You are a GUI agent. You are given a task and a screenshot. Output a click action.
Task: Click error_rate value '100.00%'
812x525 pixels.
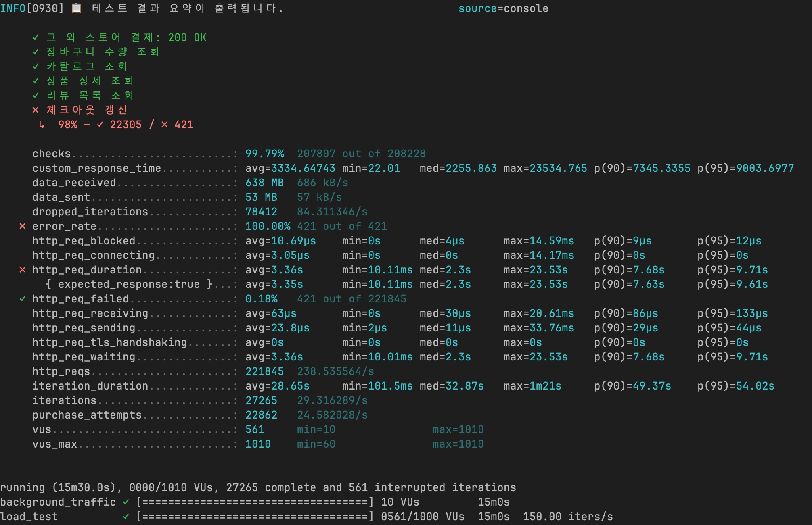click(268, 226)
